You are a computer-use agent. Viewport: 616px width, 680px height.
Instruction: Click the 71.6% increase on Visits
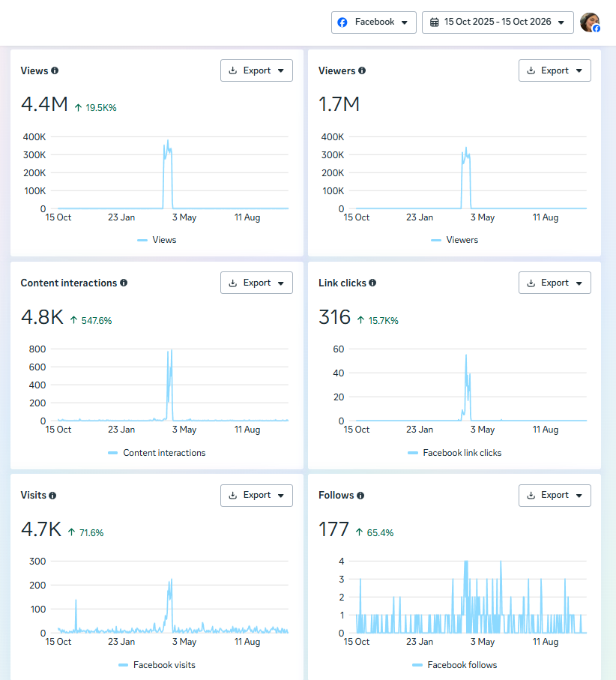(86, 532)
